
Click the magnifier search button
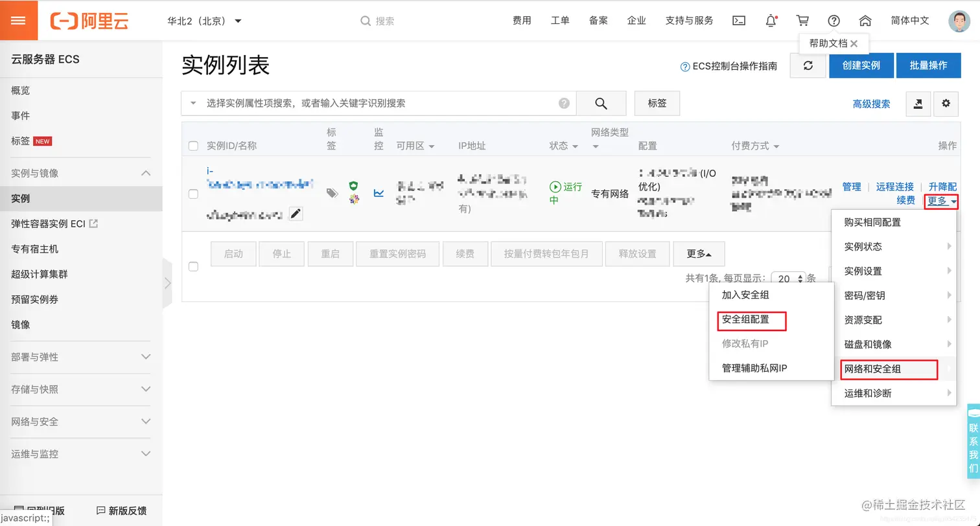(601, 103)
